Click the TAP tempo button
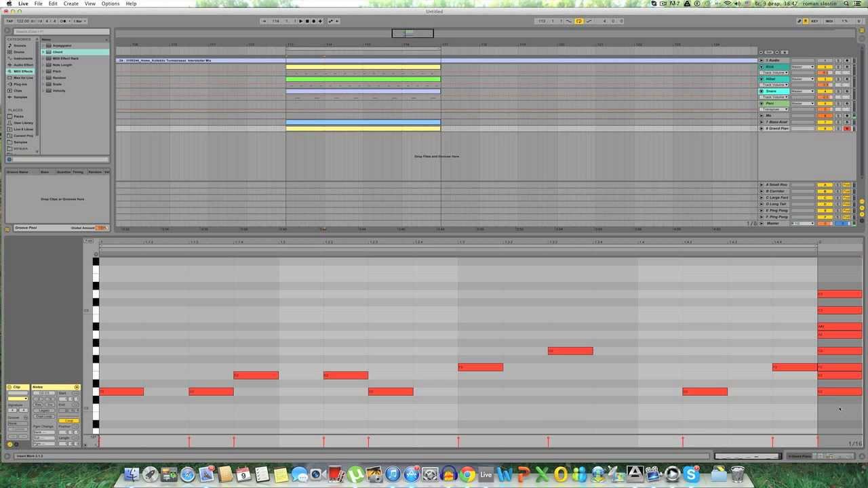Viewport: 868px width, 488px height. tap(9, 21)
